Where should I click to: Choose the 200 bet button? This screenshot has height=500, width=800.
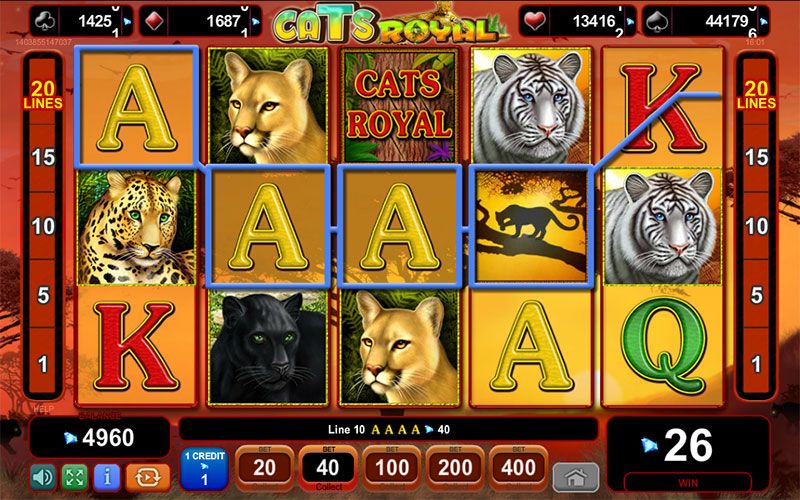point(455,468)
